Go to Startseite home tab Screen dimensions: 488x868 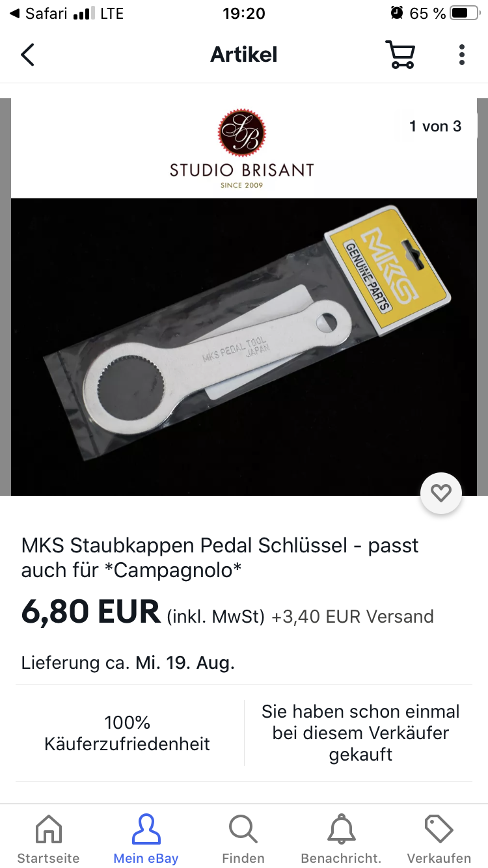(48, 839)
